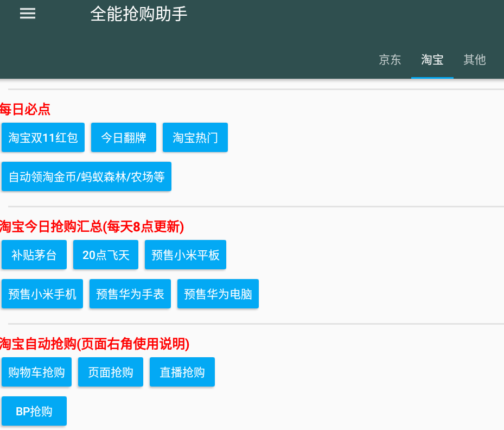Image resolution: width=504 pixels, height=430 pixels.
Task: Open 直播抢购 livestream snapping
Action: [182, 372]
